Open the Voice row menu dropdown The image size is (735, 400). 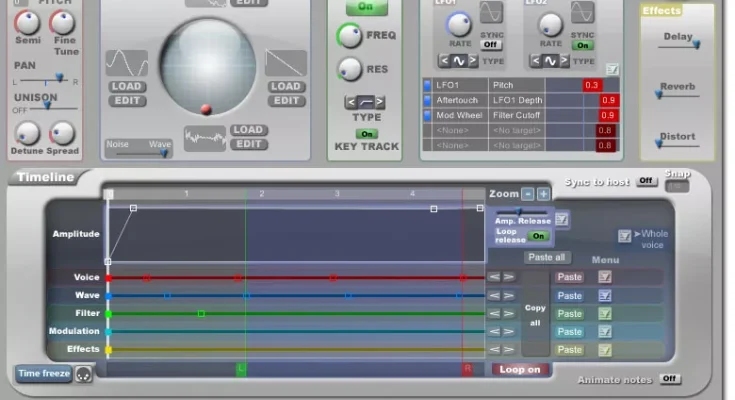coord(604,277)
